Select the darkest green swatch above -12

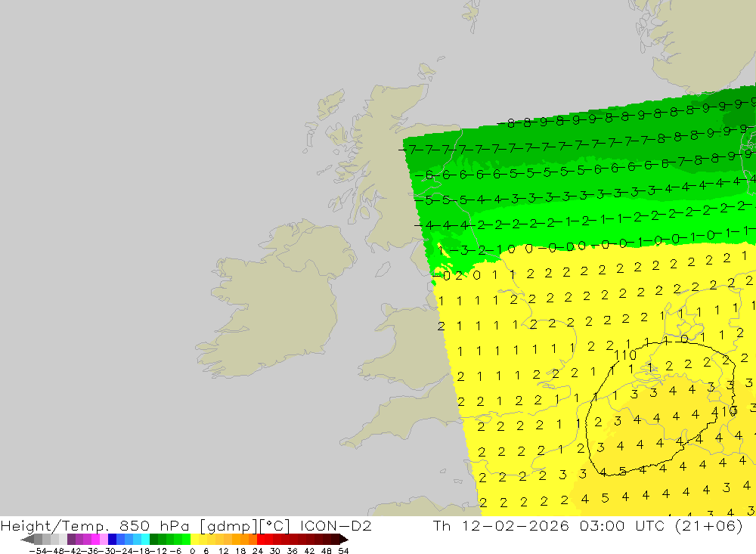153,540
